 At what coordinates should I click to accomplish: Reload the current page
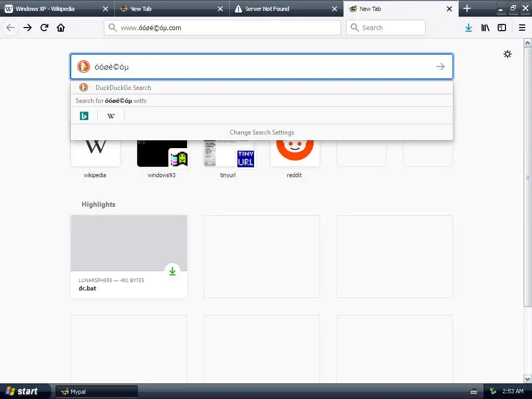pyautogui.click(x=44, y=28)
